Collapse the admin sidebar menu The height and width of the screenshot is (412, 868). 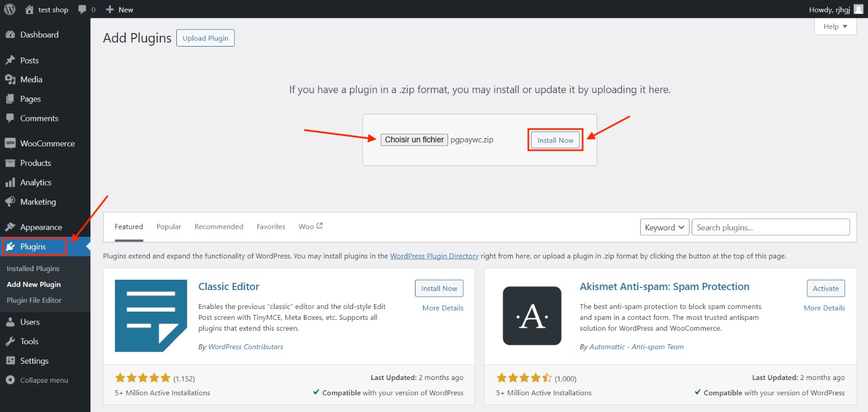tap(37, 381)
